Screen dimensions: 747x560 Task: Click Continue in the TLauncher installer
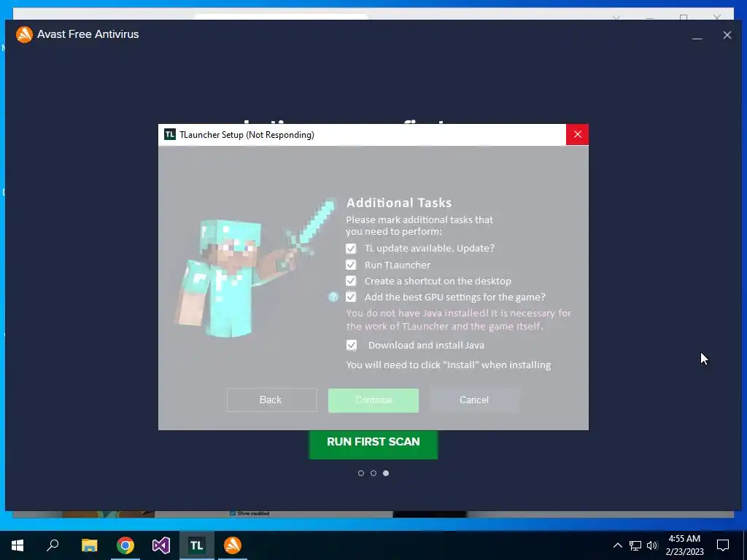[x=373, y=400]
